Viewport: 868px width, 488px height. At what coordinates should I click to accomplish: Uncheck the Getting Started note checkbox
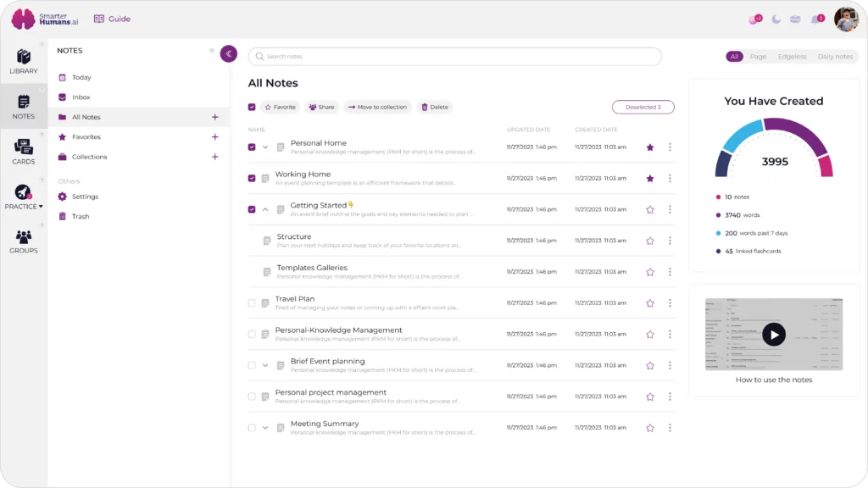coord(252,210)
